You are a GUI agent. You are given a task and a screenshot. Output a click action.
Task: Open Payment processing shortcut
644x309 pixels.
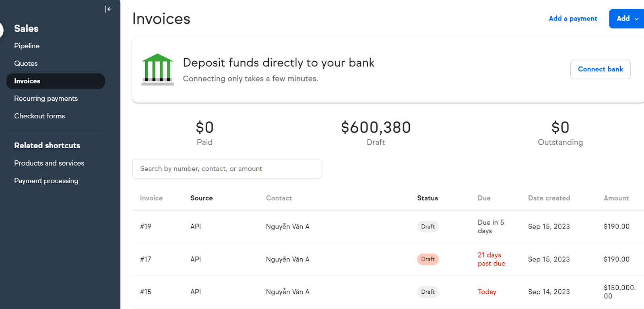[x=46, y=181]
